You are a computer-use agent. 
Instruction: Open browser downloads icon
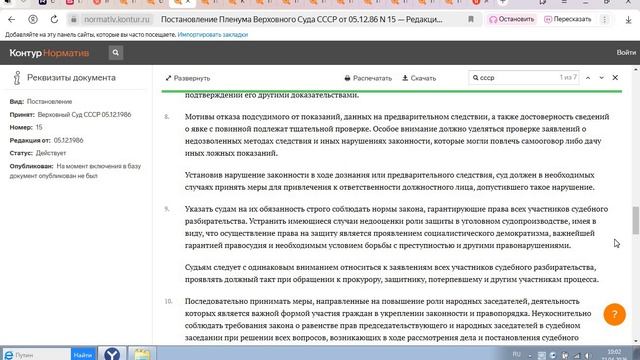click(x=629, y=20)
